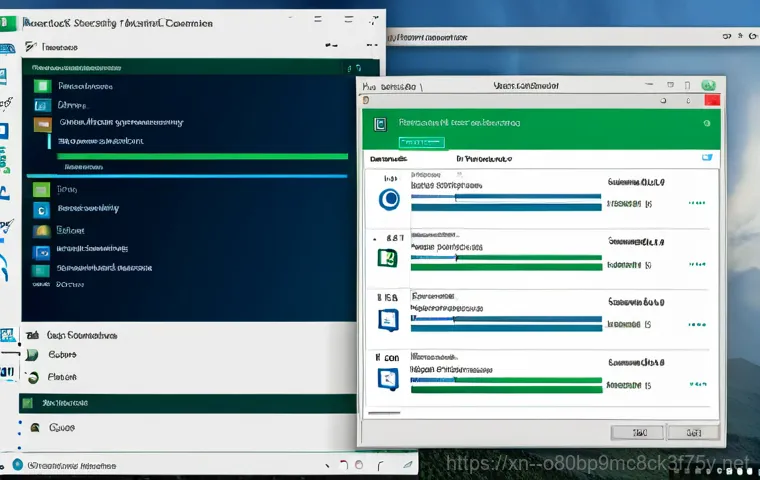Open the green dots menu in the third dialog row

(697, 324)
